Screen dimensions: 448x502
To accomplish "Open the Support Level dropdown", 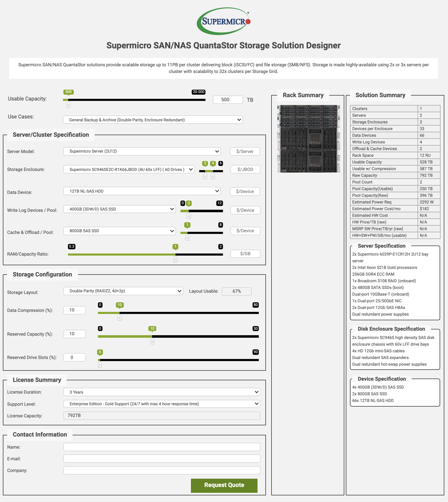I will [162, 404].
